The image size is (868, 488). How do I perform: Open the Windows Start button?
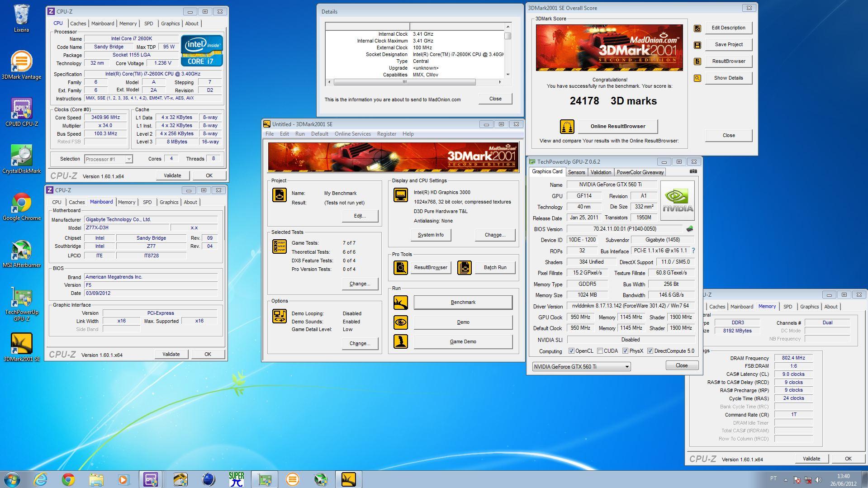(12, 479)
